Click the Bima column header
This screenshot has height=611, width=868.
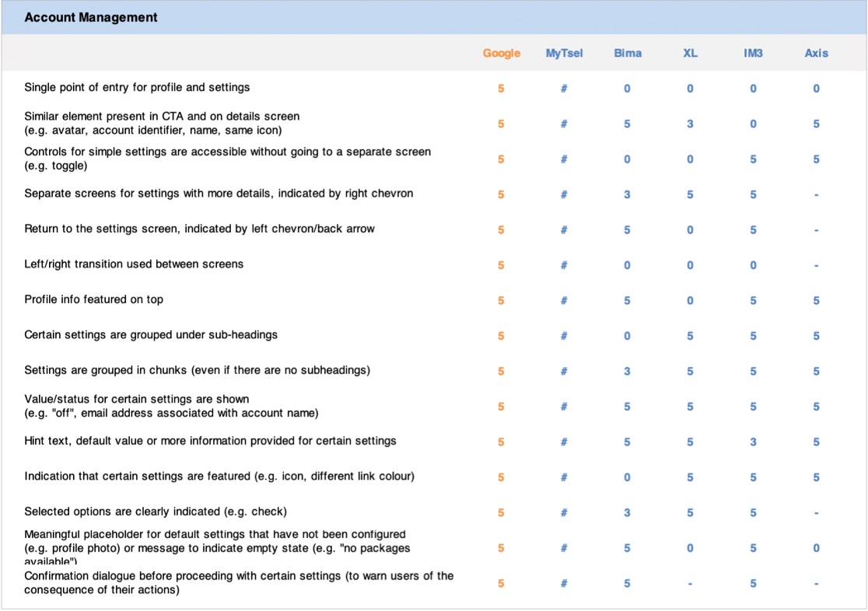point(627,54)
